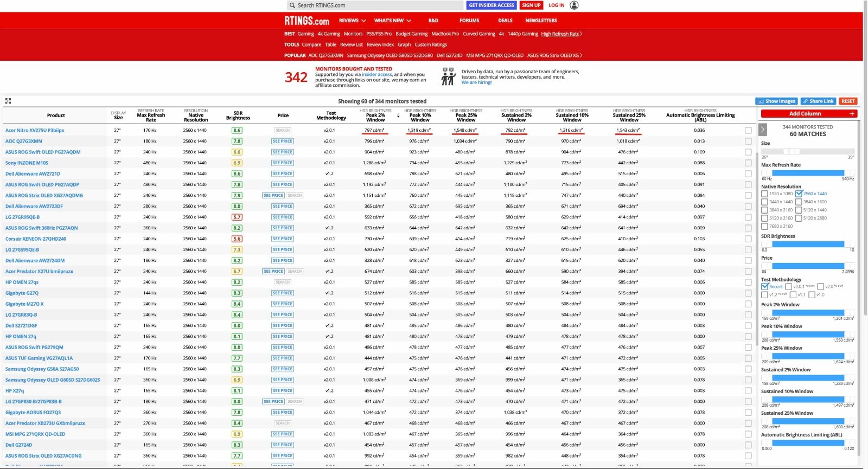Click the 7.9 SDR score badge for the ASUS XG27AQDMG
The height and width of the screenshot is (469, 868).
237,195
